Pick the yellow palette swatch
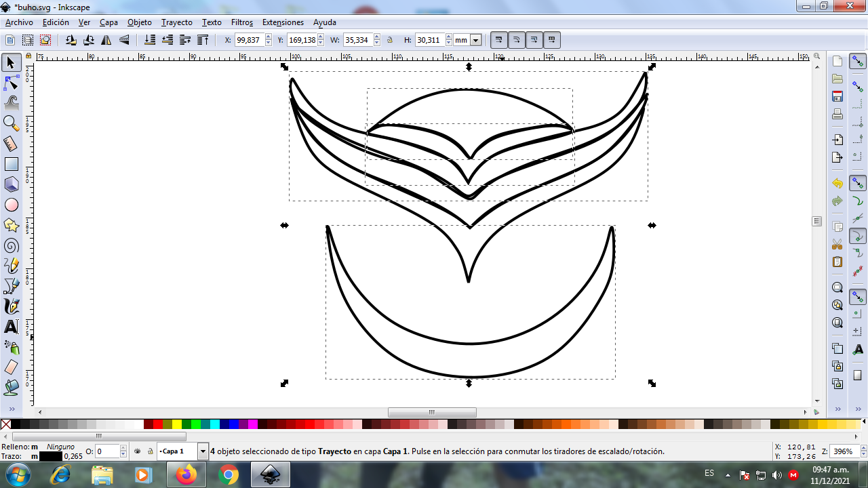 pos(177,424)
